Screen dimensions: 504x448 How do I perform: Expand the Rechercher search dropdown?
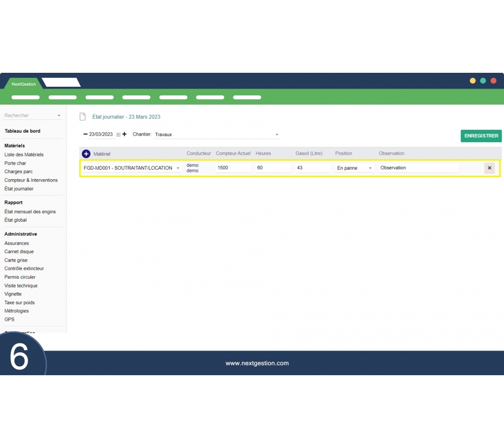click(x=59, y=116)
